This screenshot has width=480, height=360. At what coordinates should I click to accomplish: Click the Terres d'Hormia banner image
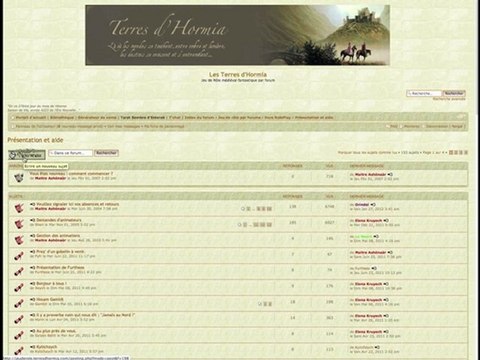point(237,35)
